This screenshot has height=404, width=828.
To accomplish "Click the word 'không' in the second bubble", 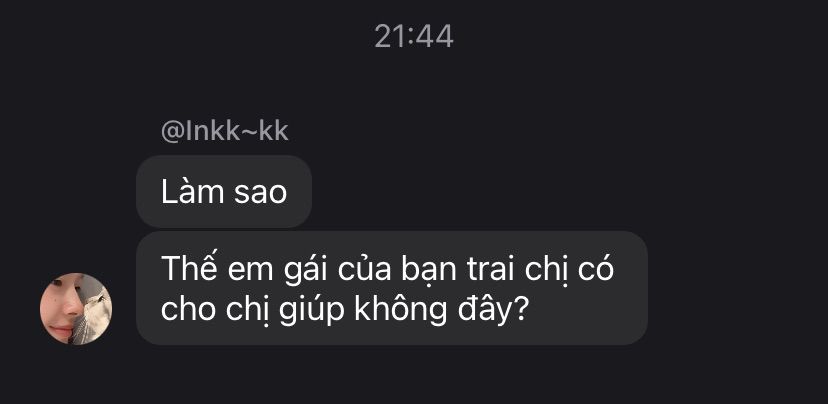I will 401,311.
